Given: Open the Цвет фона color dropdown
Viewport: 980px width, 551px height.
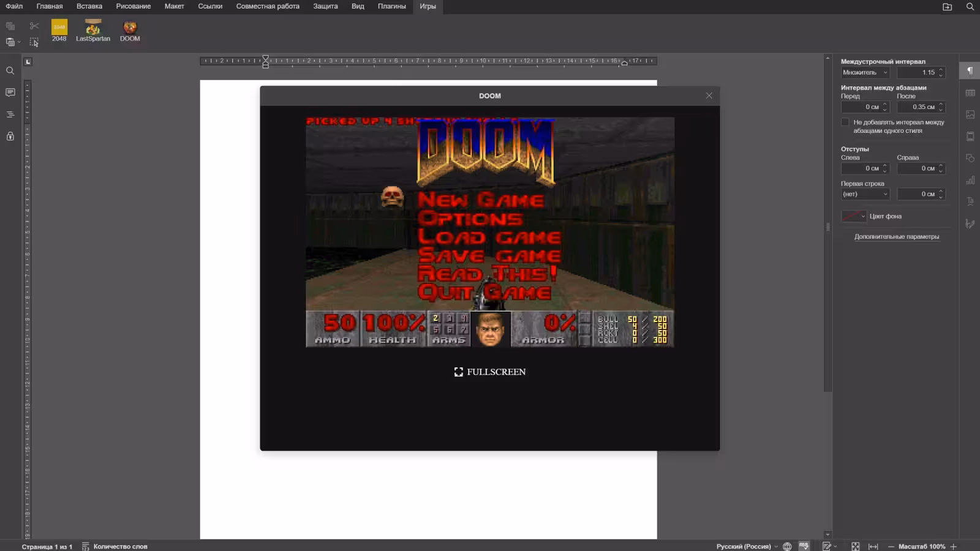Looking at the screenshot, I should [854, 216].
